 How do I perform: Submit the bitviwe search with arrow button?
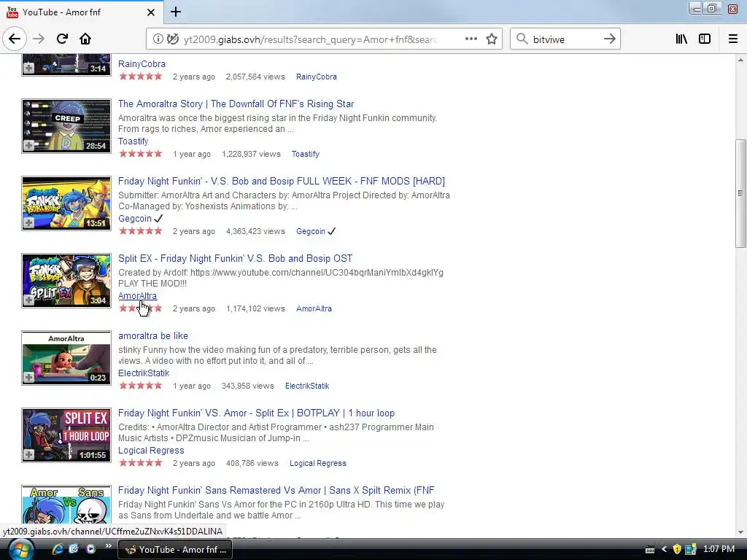click(609, 39)
